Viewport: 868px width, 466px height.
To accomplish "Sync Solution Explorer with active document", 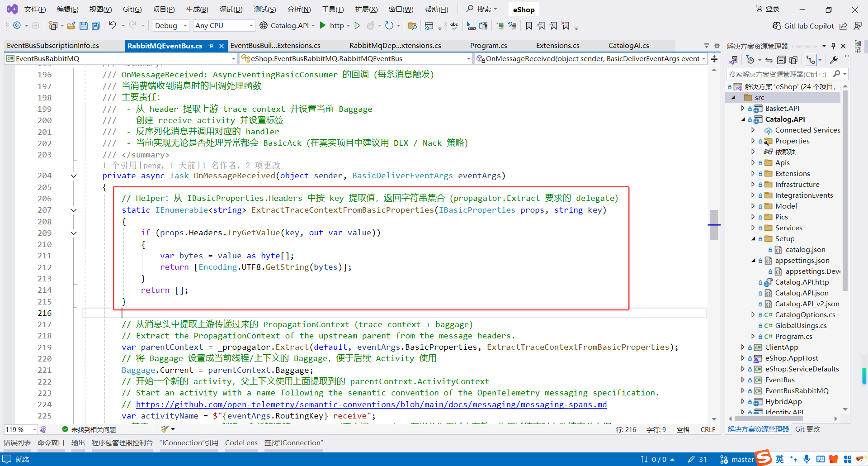I will (x=769, y=60).
